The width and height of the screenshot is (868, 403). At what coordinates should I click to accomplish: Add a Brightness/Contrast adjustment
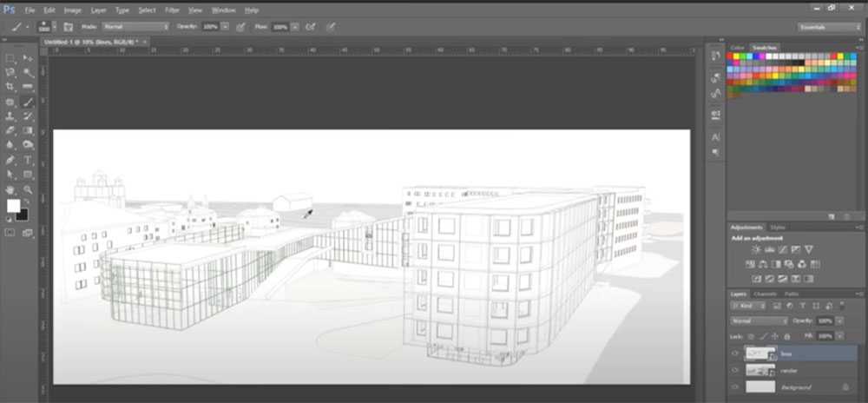coord(756,250)
